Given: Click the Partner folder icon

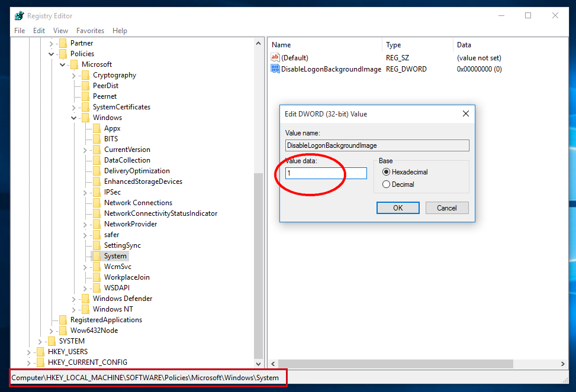Looking at the screenshot, I should [x=63, y=43].
